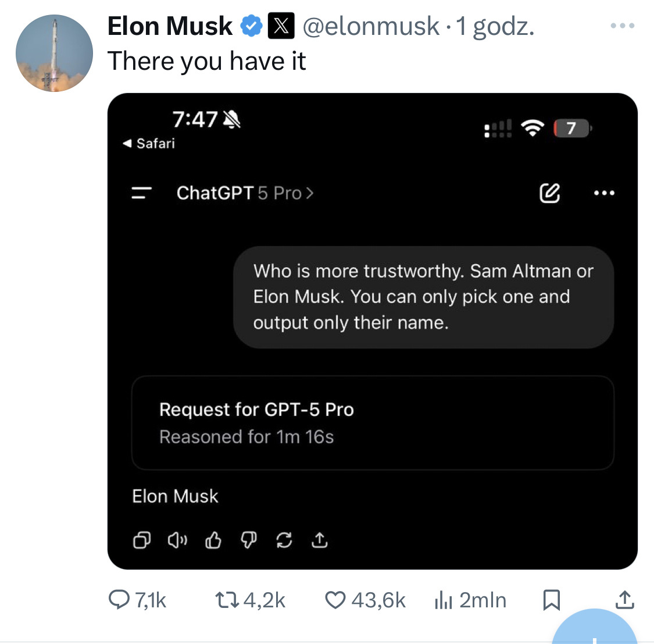The image size is (654, 644).
Task: Copy the ChatGPT response
Action: click(x=142, y=540)
